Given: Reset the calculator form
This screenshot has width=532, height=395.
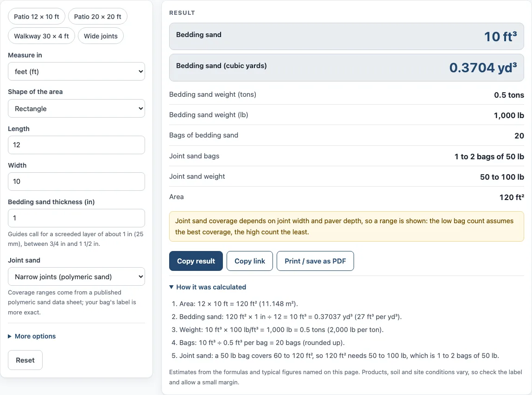Looking at the screenshot, I should click(x=25, y=360).
